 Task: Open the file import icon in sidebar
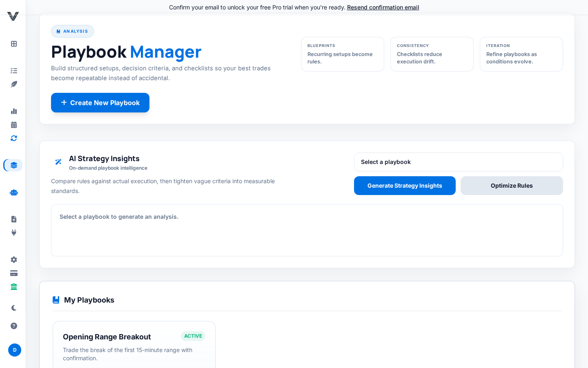14,219
